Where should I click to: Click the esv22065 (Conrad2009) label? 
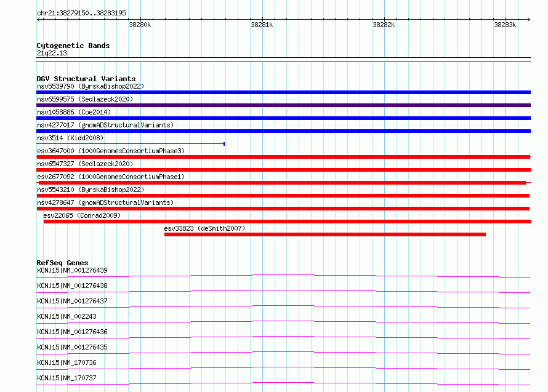[x=82, y=215]
